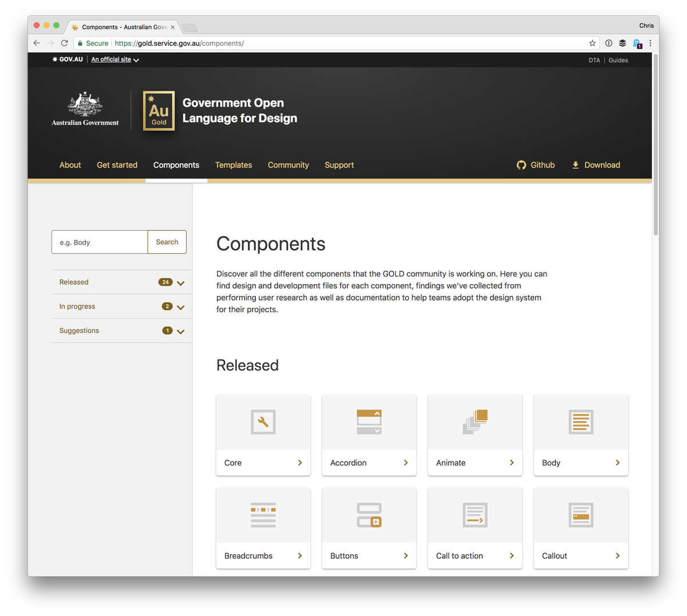Click the In progress label in sidebar
The width and height of the screenshot is (687, 616).
tap(77, 306)
